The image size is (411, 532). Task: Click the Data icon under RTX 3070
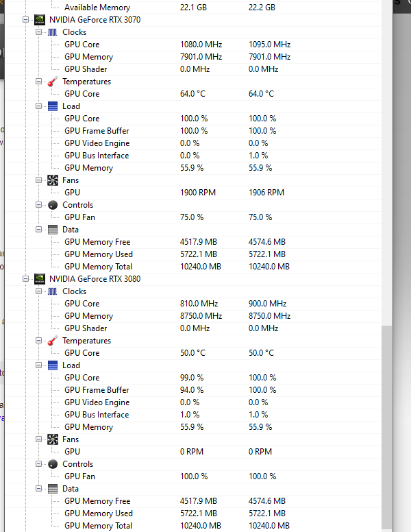point(53,230)
